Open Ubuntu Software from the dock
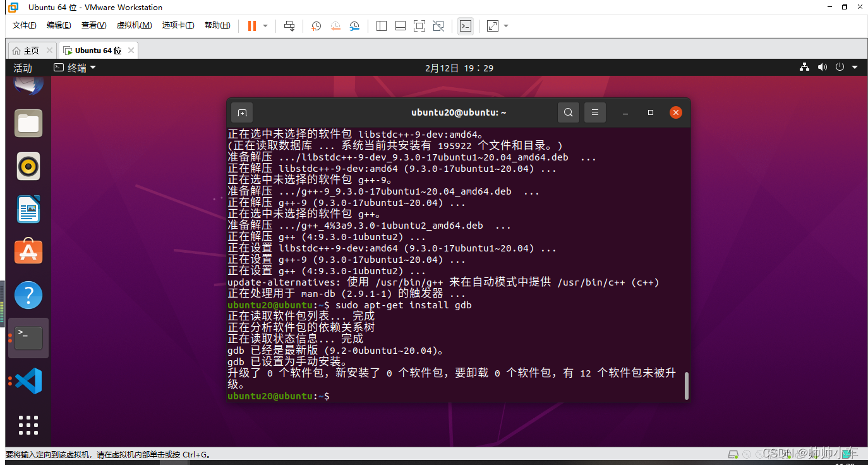 tap(28, 252)
